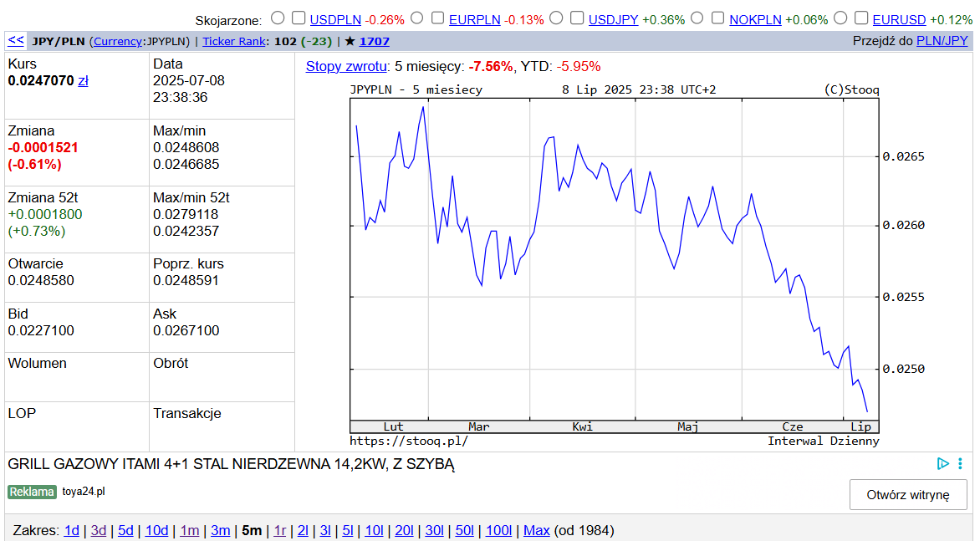
Task: Set chart range to 5l
Action: click(348, 530)
